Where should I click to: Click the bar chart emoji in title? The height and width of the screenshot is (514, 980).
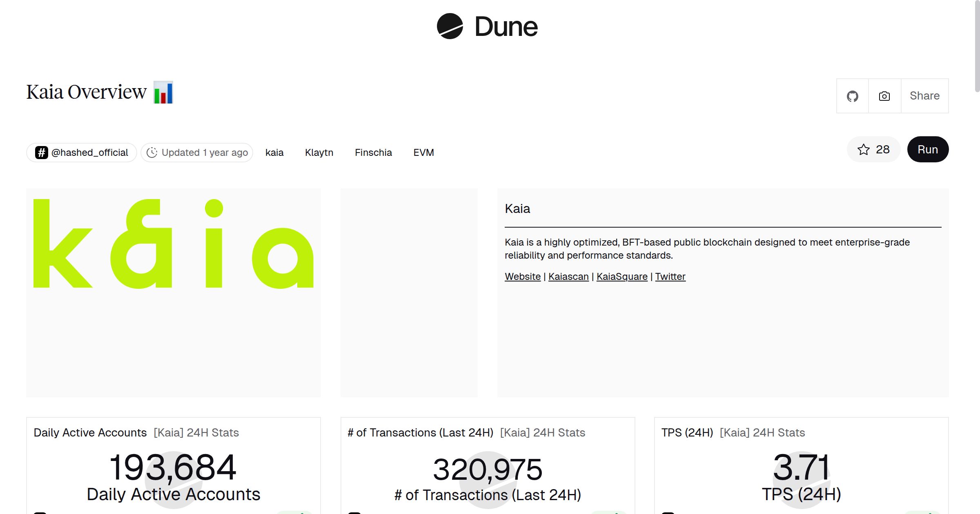click(x=163, y=93)
